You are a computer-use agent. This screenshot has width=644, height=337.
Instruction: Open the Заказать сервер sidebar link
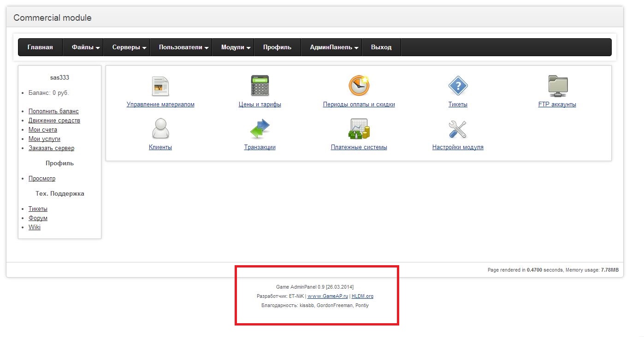[51, 148]
